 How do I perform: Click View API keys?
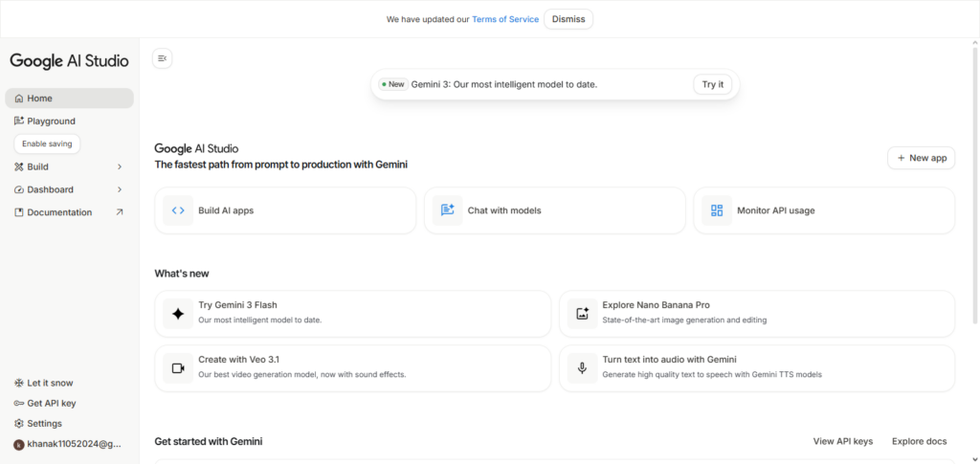[843, 442]
